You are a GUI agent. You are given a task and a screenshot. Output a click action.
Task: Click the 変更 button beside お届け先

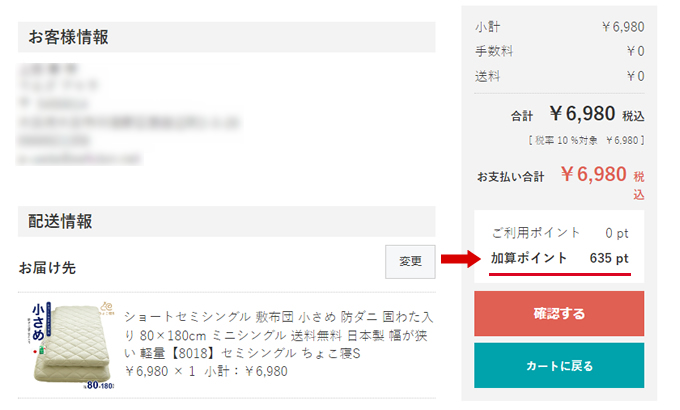410,261
